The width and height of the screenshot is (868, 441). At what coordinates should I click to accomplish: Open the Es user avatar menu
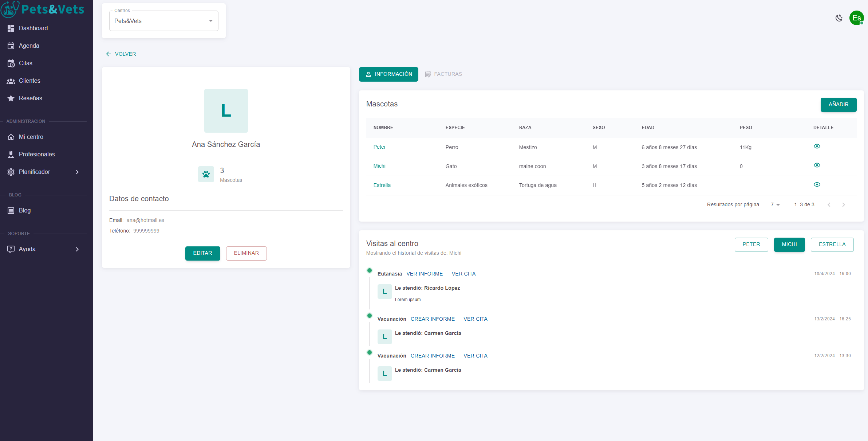(x=856, y=18)
